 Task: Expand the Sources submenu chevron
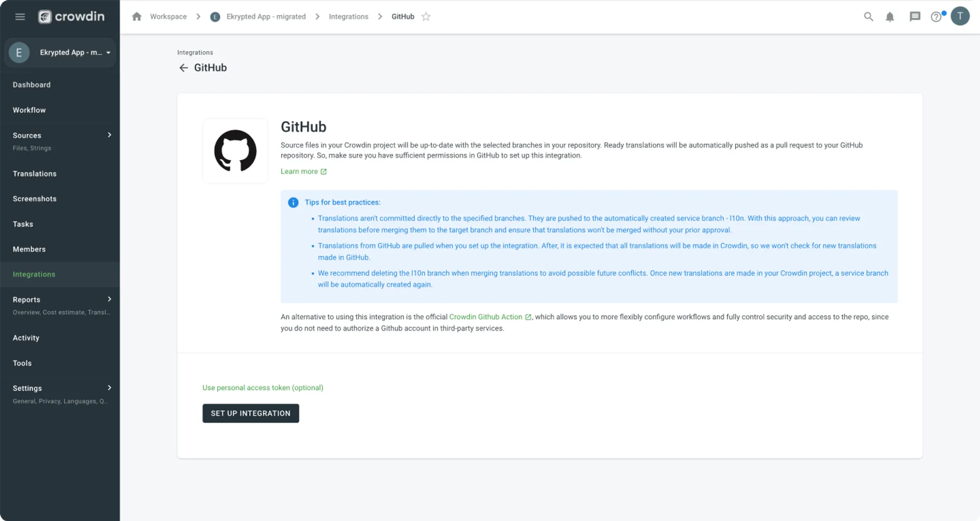point(109,135)
